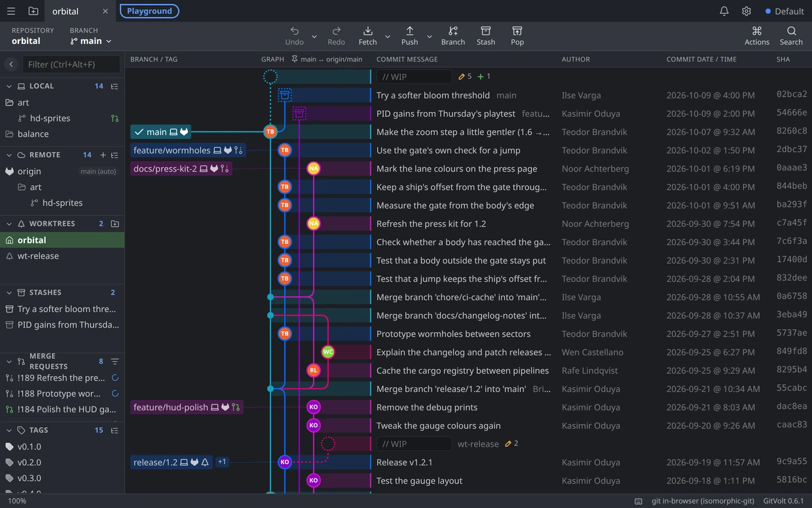This screenshot has height=508, width=812.
Task: Toggle the REMOTE list view icon
Action: click(115, 155)
